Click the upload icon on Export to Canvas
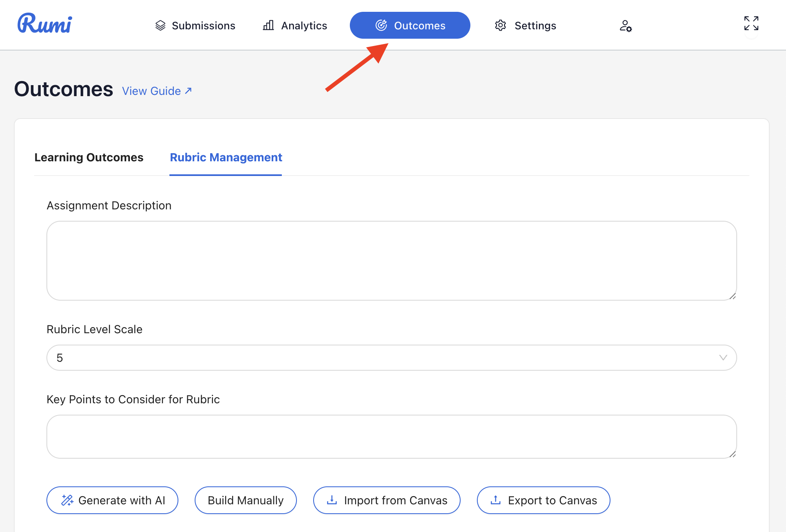 click(x=496, y=500)
